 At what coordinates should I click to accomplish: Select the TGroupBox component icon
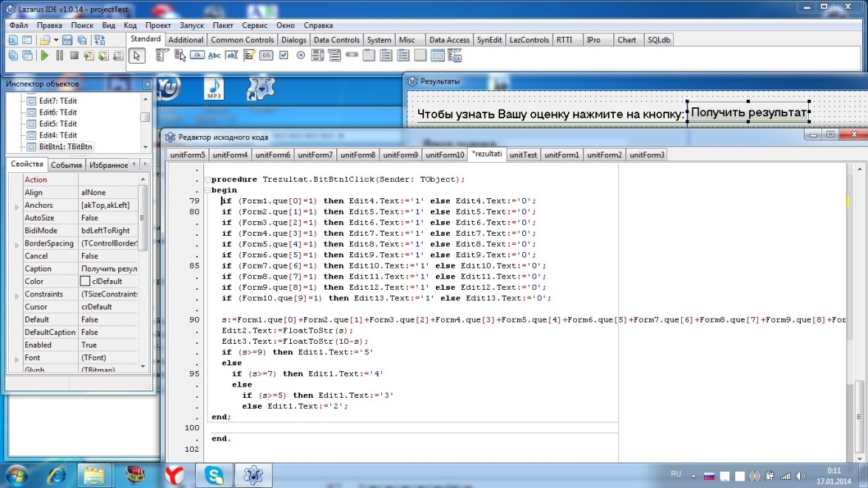pos(369,55)
